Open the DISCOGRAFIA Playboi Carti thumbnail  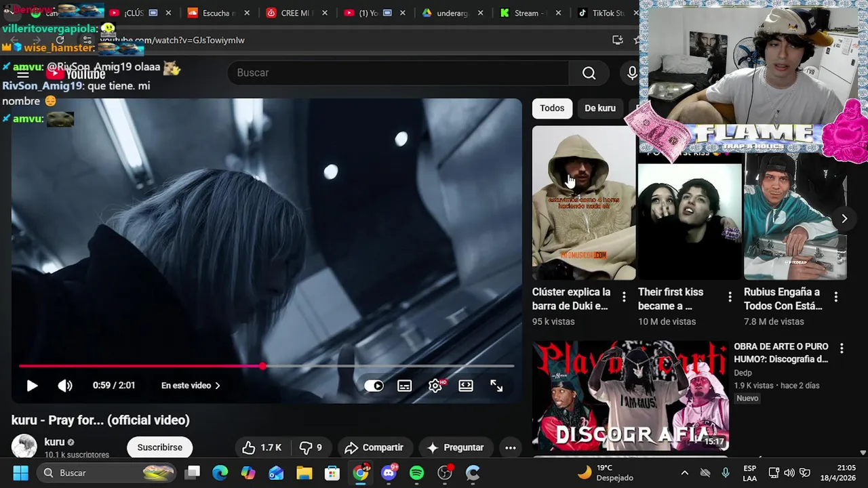click(x=631, y=396)
